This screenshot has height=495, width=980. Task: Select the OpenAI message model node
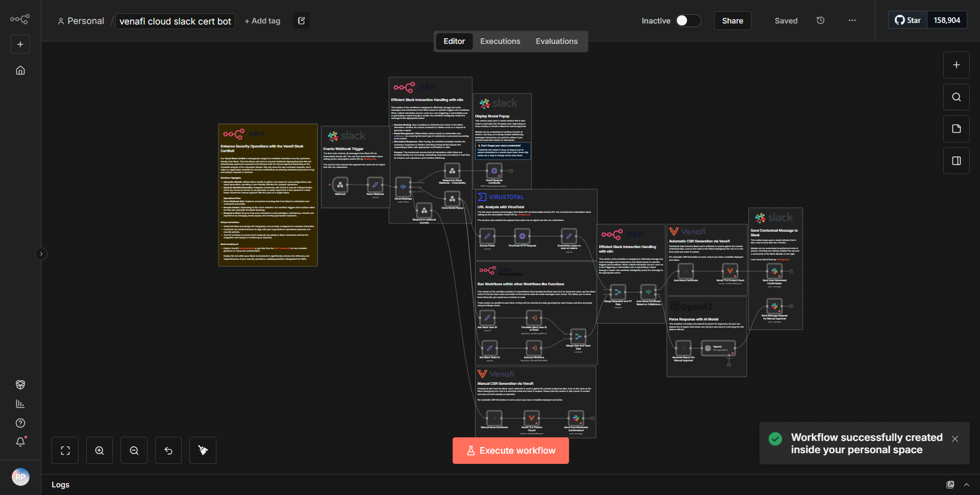coord(718,348)
